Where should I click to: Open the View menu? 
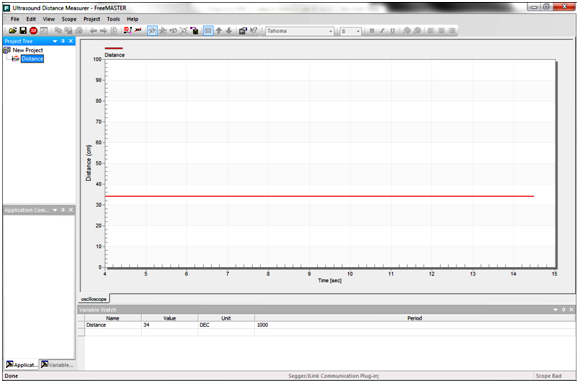click(x=48, y=19)
